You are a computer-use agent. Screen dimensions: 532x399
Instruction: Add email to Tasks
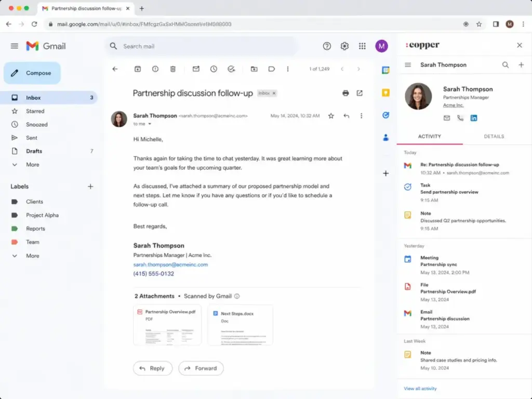[231, 69]
